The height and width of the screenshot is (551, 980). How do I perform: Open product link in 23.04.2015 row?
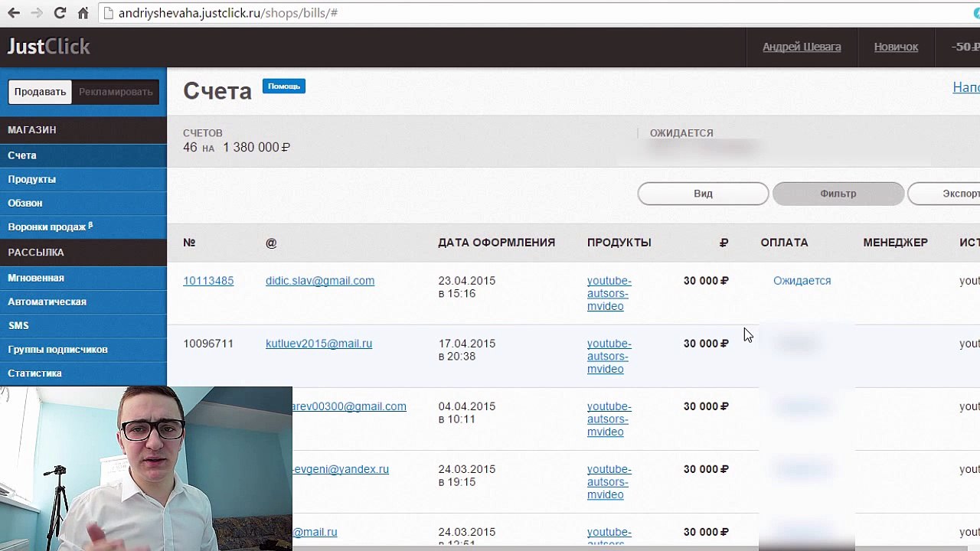(x=609, y=293)
